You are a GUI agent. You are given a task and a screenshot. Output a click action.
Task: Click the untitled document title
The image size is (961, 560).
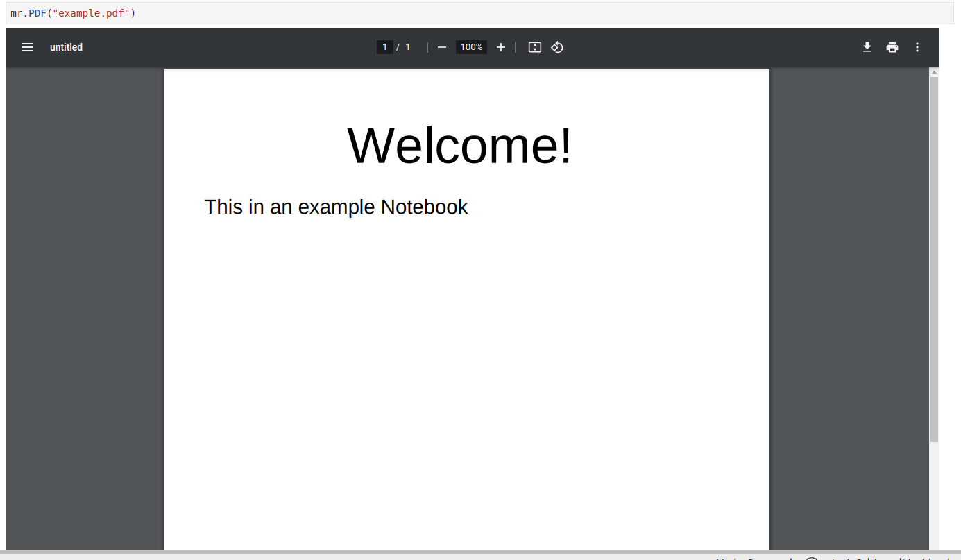tap(66, 46)
